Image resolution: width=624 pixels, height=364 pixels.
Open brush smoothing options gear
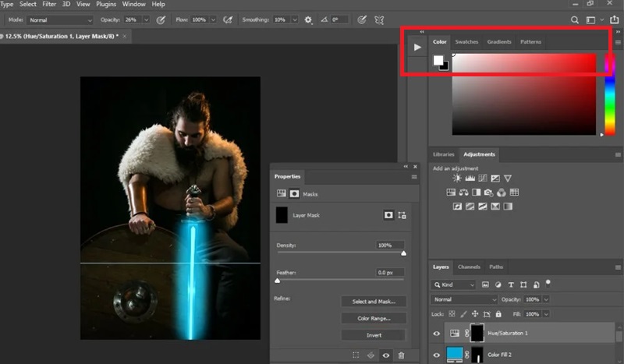[x=308, y=20]
